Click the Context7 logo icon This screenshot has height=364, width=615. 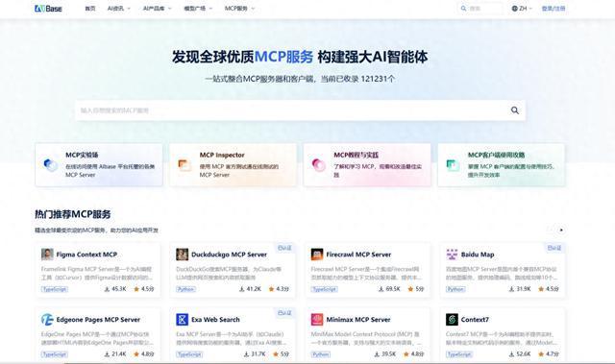pos(452,319)
